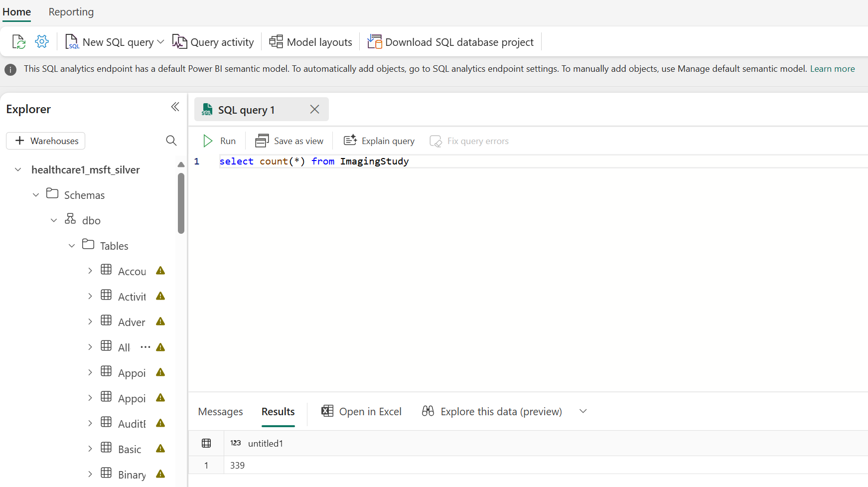Click the Auditl table grid icon
The image size is (868, 487).
106,422
